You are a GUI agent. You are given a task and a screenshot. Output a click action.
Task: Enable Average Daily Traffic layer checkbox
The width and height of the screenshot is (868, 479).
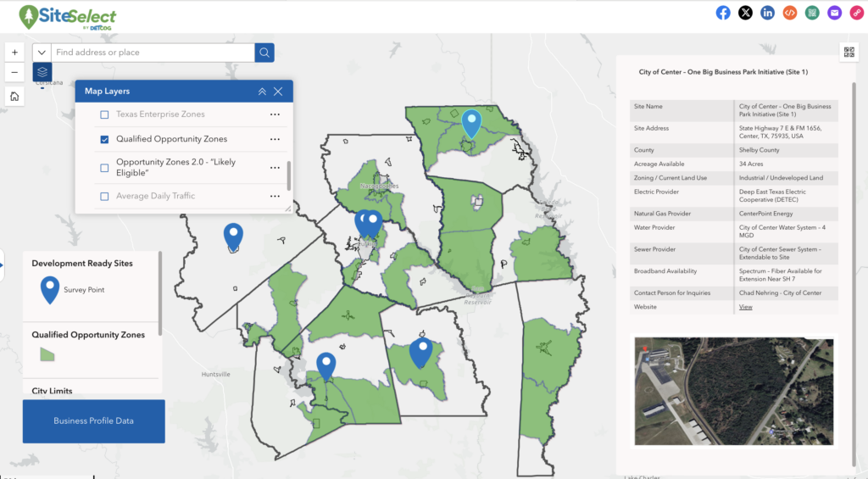(104, 196)
